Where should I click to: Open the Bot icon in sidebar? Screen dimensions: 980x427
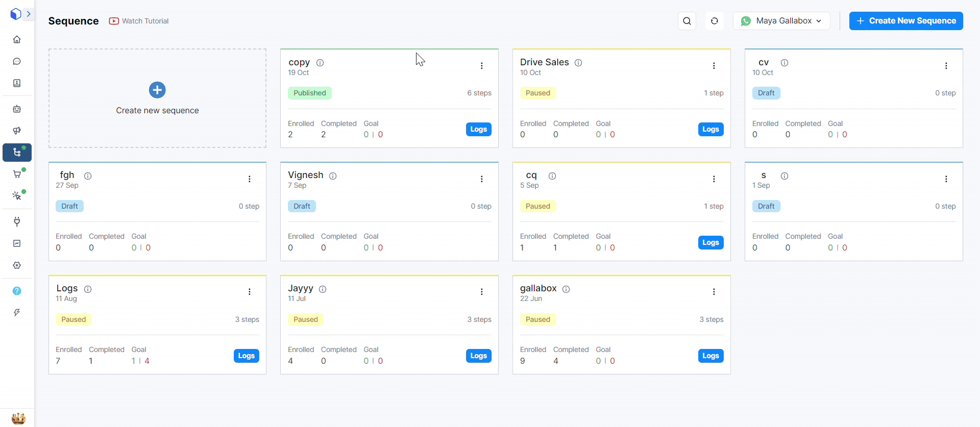click(x=17, y=109)
